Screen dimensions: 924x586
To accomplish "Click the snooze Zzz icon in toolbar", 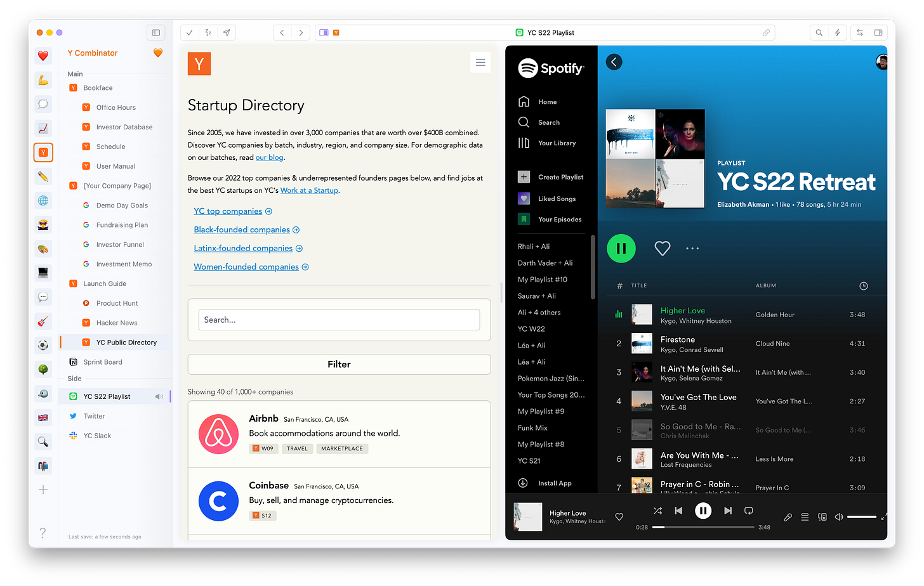I will (208, 32).
